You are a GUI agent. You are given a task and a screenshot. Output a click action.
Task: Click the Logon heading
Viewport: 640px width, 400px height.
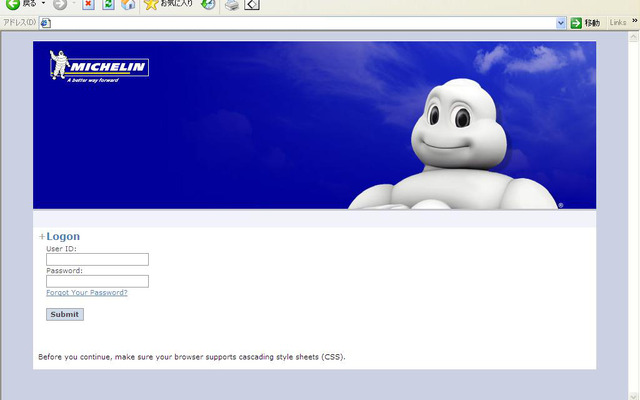click(x=63, y=236)
